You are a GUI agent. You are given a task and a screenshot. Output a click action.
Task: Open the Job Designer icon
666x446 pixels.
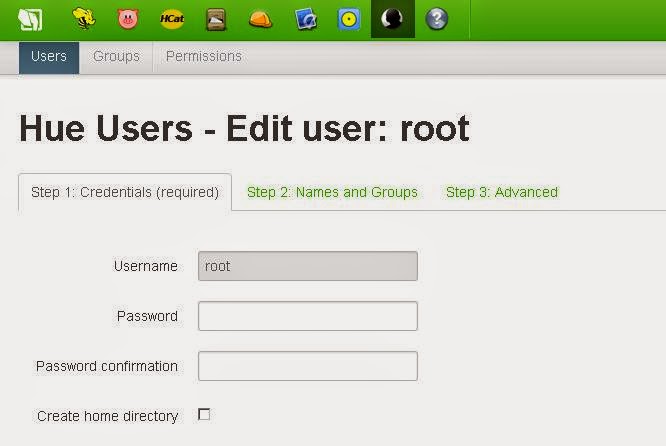tap(306, 20)
